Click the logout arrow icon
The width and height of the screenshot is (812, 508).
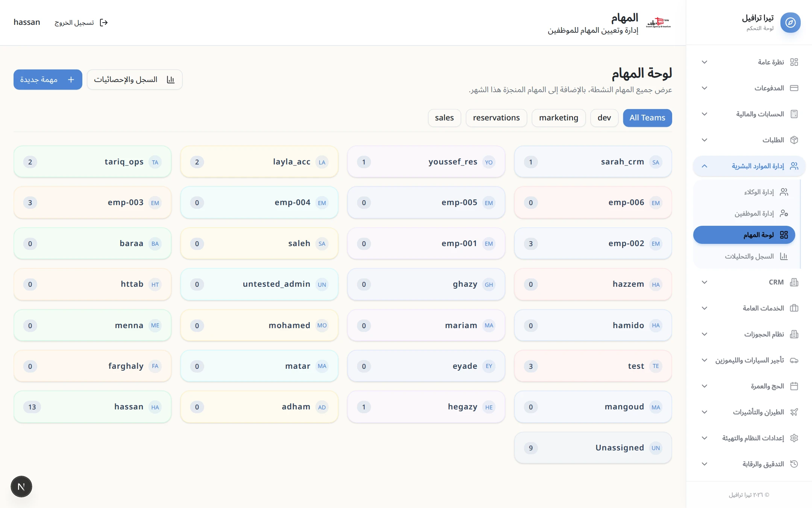point(104,23)
